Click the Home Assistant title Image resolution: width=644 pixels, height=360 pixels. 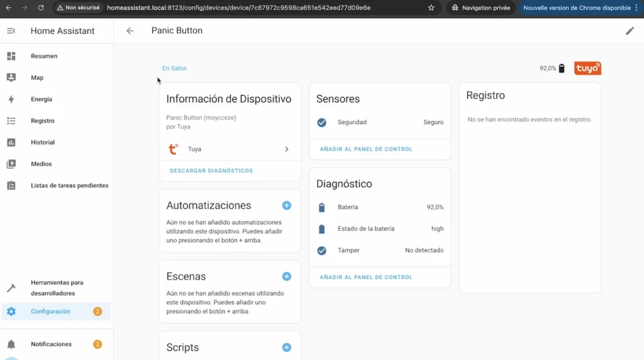62,31
